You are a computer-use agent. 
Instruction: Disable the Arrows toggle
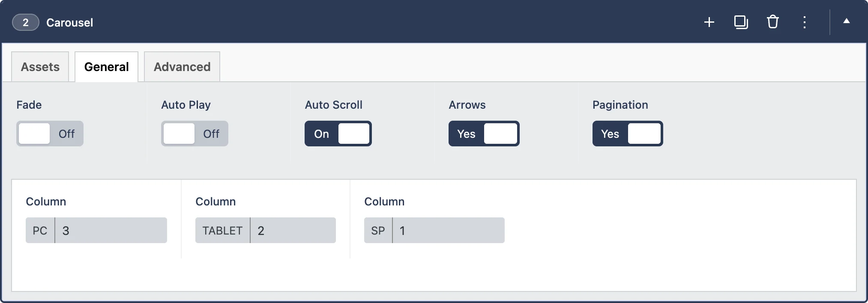(x=484, y=134)
